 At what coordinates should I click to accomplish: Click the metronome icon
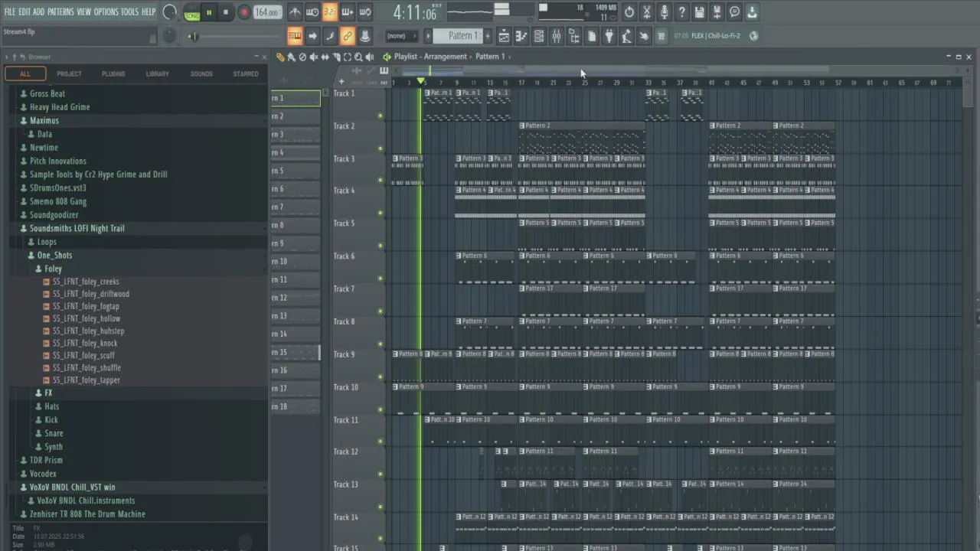[x=295, y=11]
